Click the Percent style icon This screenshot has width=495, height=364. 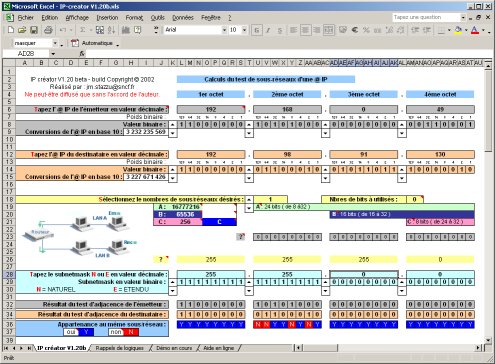[x=366, y=30]
